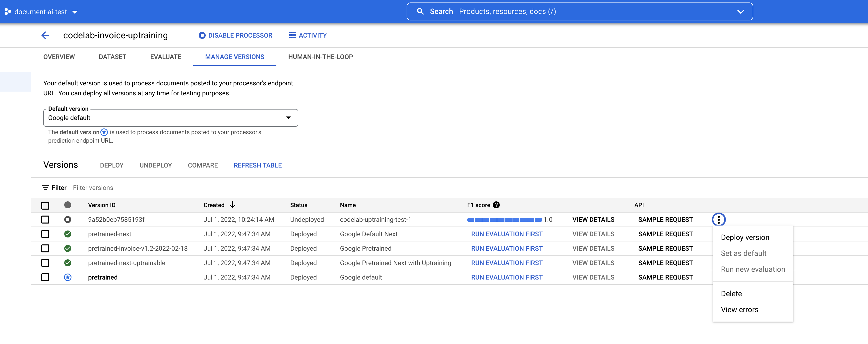Click the F1 score help question mark

pos(496,205)
